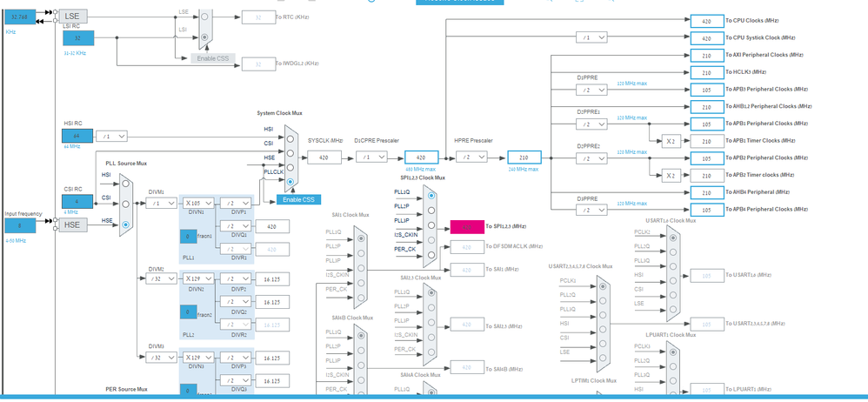This screenshot has width=868, height=402.
Task: Select PLL2P in SPI1,2,3 Clock Mux
Action: pos(431,211)
